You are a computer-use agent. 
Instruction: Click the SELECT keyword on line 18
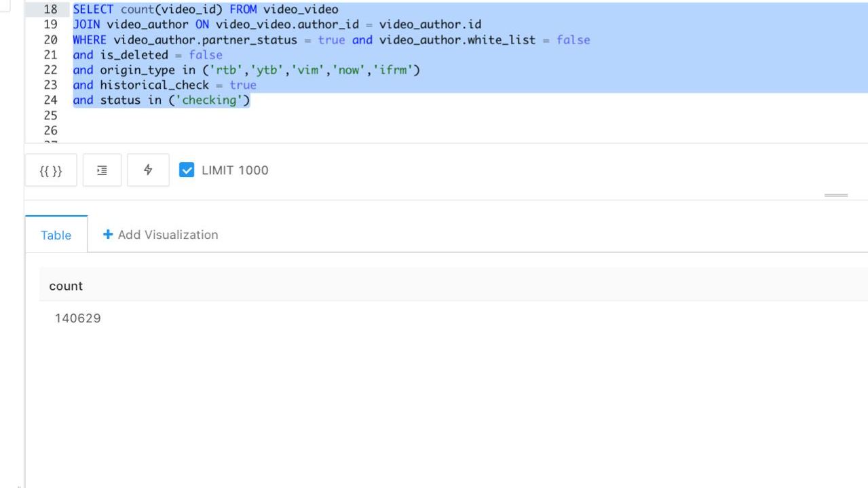pos(93,10)
